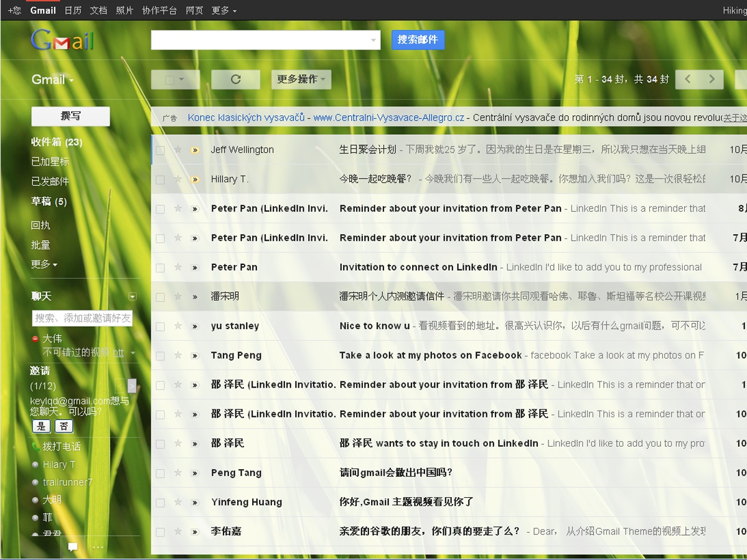Expand 更多 labels in sidebar
Viewport: 747px width, 560px height.
44,264
